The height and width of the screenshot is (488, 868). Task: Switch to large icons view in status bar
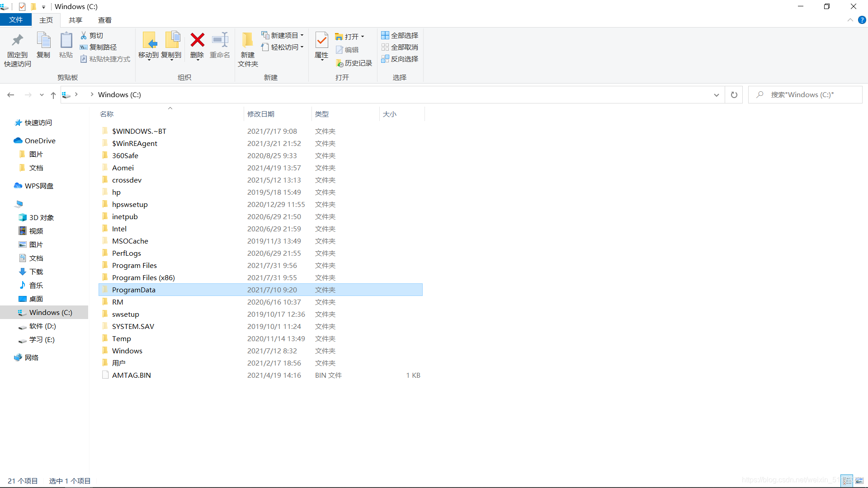[859, 481]
